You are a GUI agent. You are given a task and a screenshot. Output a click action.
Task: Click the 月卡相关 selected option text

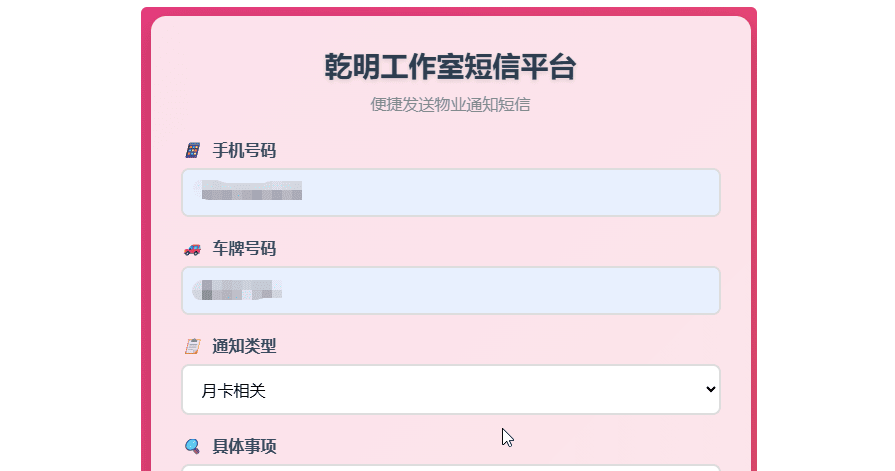tap(234, 391)
